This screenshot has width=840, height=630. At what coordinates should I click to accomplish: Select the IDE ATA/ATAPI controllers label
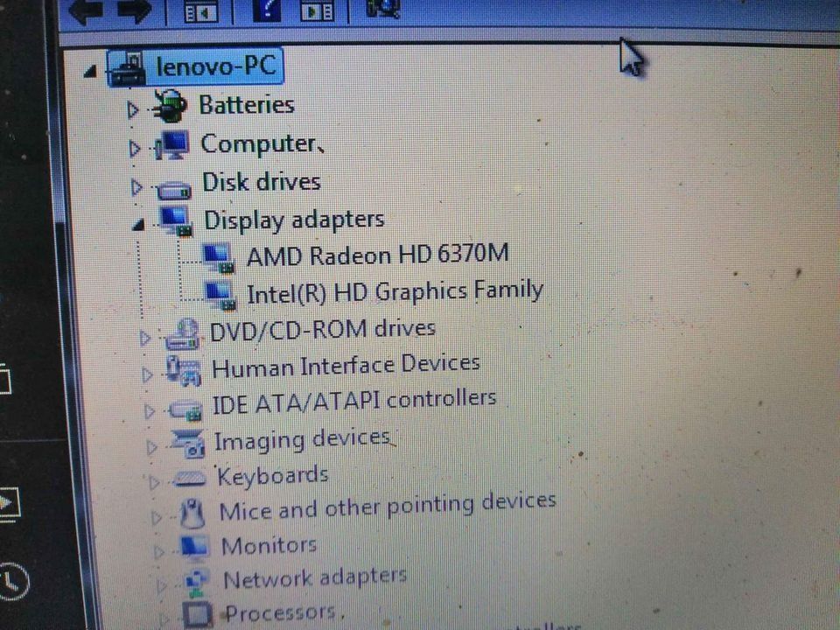(x=354, y=402)
